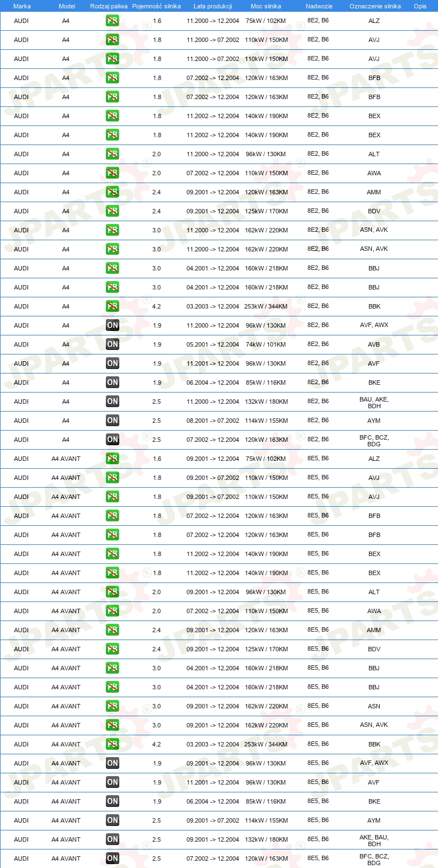Select the 4.2 capacity cell in A4 AVANT row

157,745
